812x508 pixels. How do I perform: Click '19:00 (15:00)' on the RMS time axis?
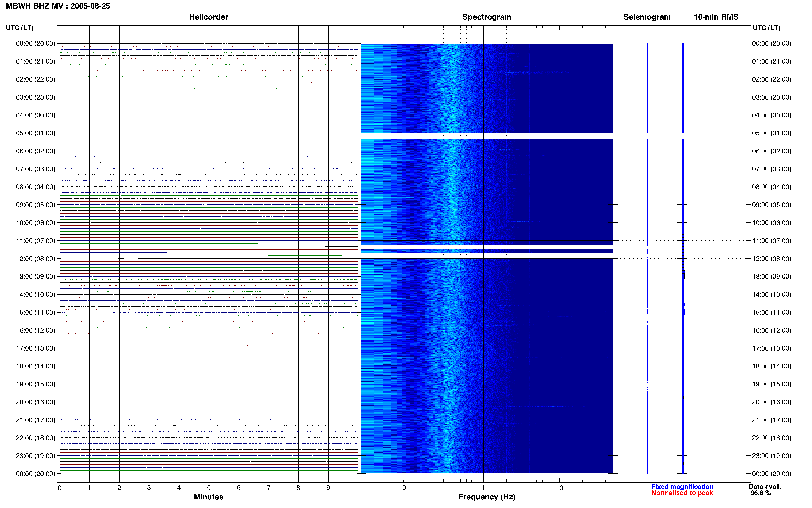772,384
